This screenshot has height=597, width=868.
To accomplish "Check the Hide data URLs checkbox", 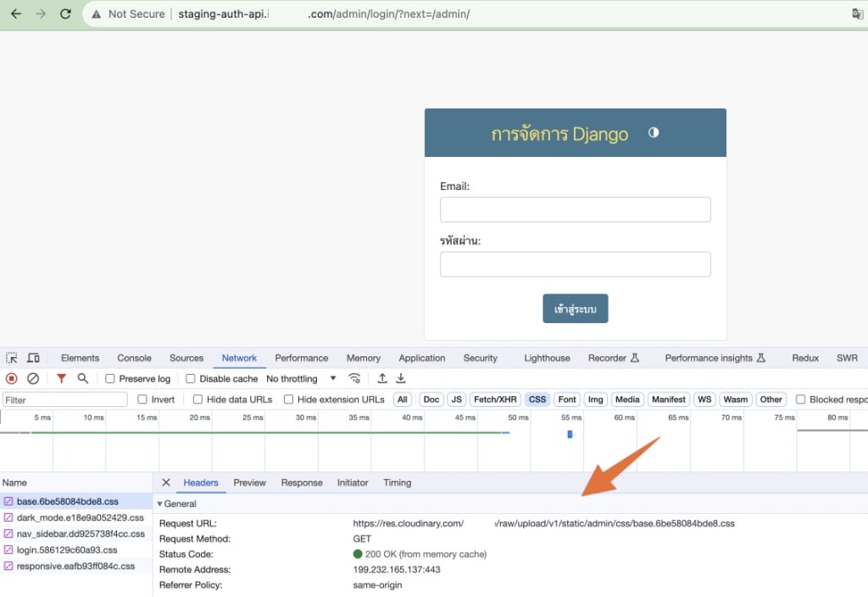I will [x=198, y=399].
